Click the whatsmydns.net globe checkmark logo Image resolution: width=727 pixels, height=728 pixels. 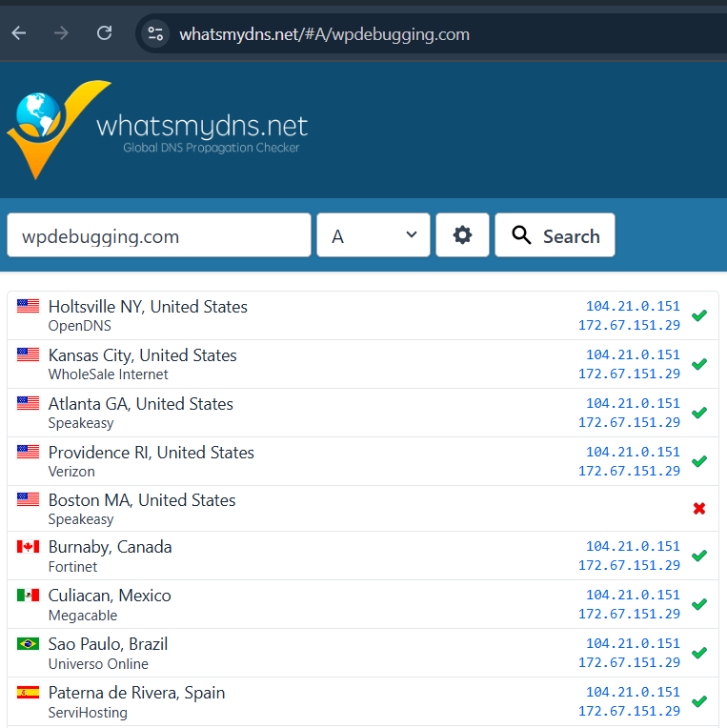pyautogui.click(x=58, y=130)
